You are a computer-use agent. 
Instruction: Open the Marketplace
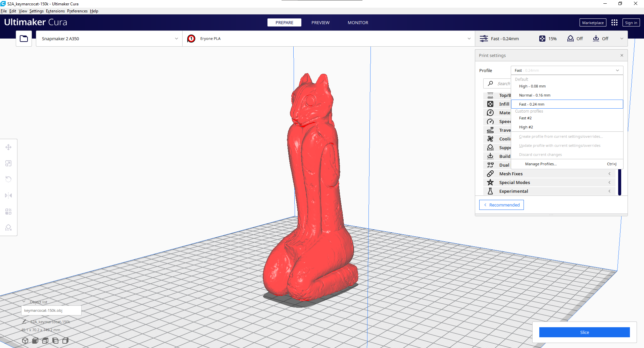(593, 22)
